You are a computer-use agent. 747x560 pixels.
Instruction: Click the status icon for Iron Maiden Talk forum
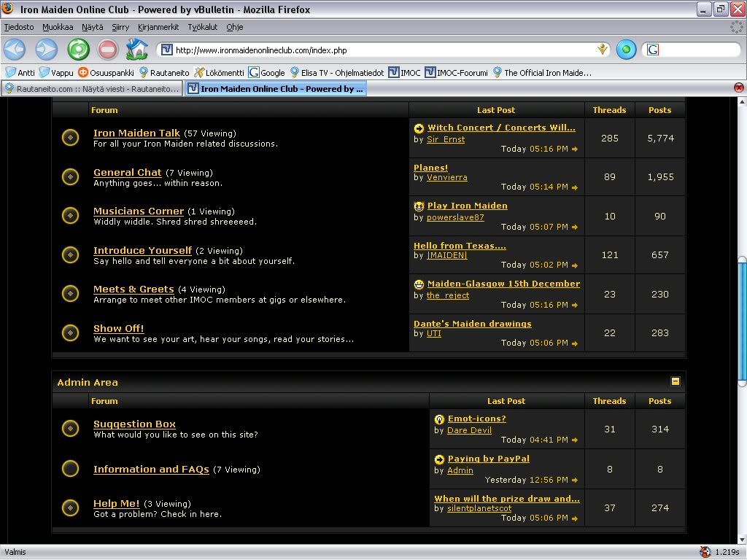pyautogui.click(x=71, y=138)
